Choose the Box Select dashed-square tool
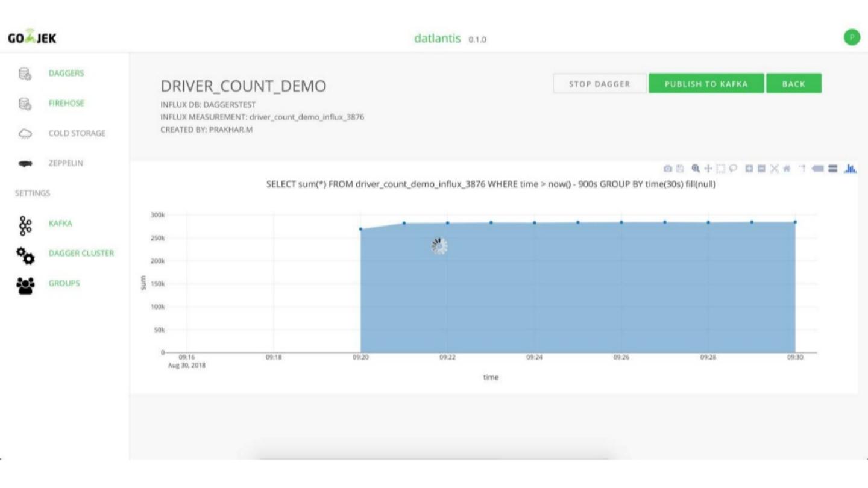This screenshot has width=868, height=488. 720,169
